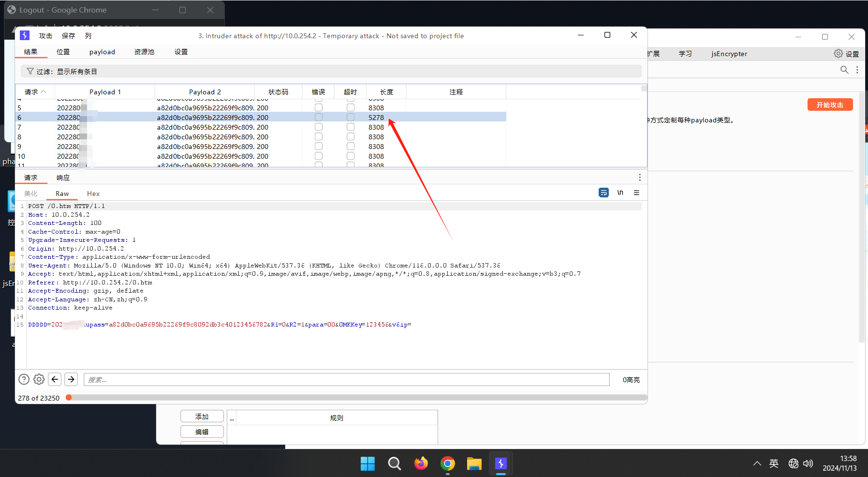This screenshot has width=868, height=477.
Task: Toggle the 错误 checkbox in request row 5
Action: 319,107
